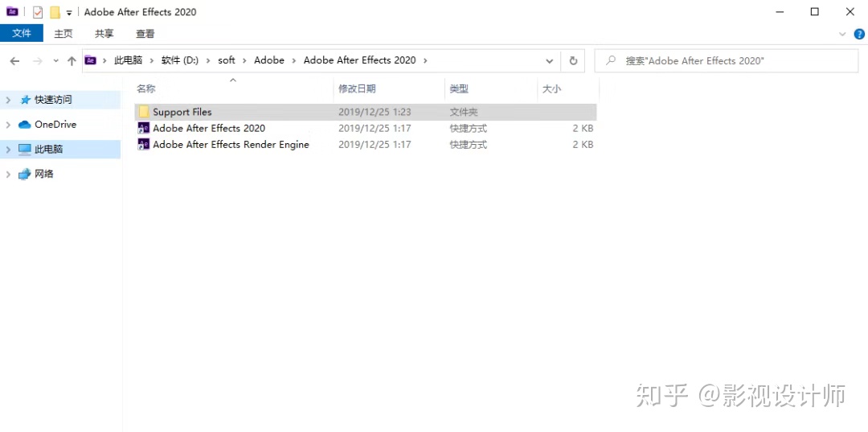Open the recent locations dropdown arrow
Image resolution: width=868 pixels, height=432 pixels.
(x=56, y=61)
